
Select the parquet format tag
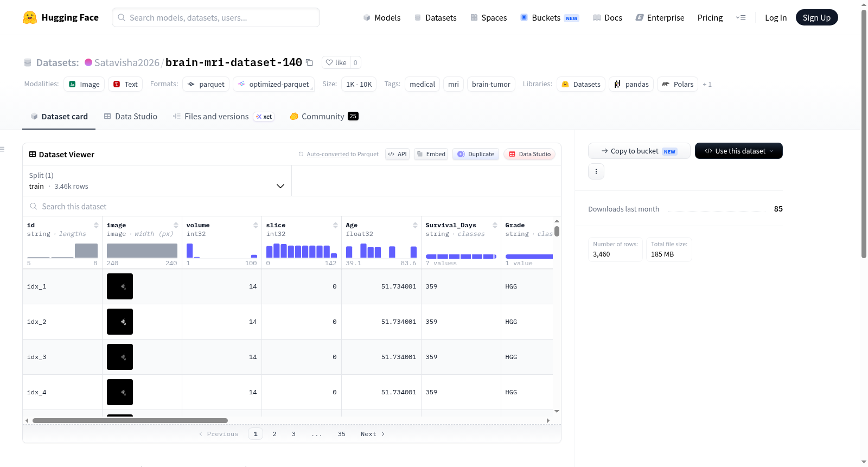206,84
